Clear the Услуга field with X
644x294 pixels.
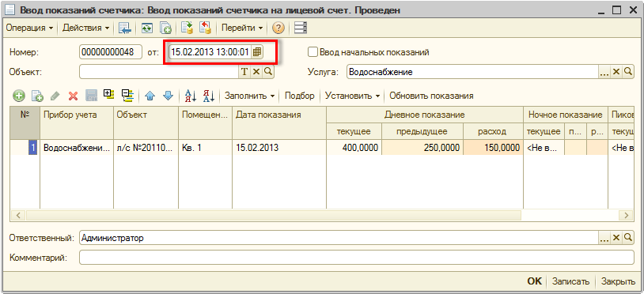coord(616,72)
